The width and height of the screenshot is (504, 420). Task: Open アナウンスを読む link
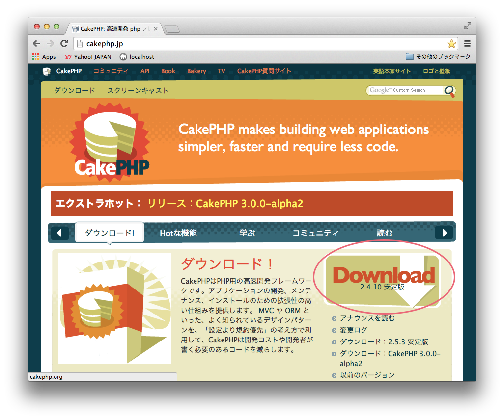pyautogui.click(x=367, y=318)
